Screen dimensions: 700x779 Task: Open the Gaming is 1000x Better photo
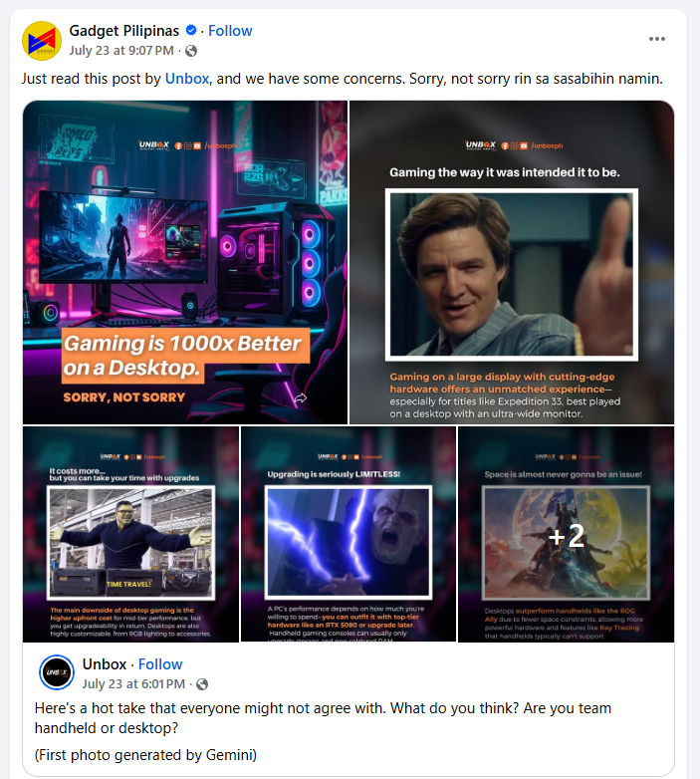click(185, 262)
